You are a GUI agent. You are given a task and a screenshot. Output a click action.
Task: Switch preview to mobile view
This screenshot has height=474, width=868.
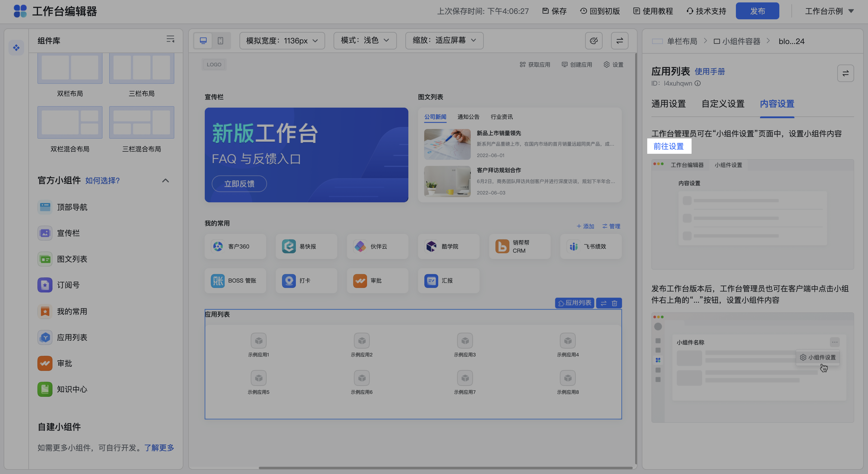click(221, 40)
